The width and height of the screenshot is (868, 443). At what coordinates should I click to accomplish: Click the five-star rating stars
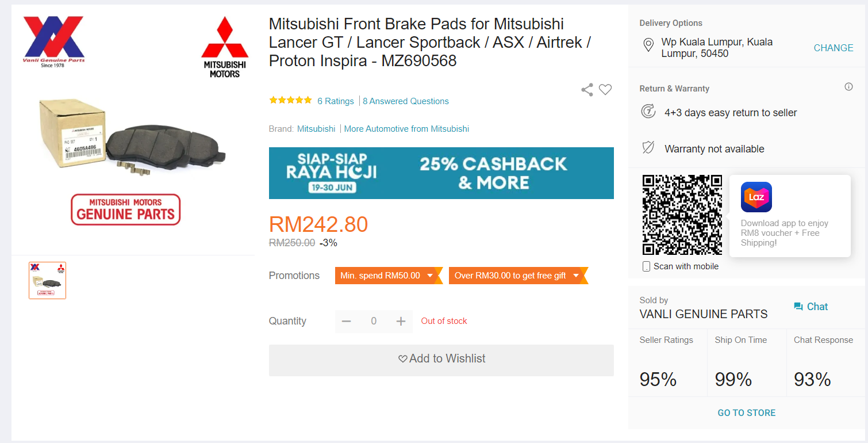click(x=290, y=101)
